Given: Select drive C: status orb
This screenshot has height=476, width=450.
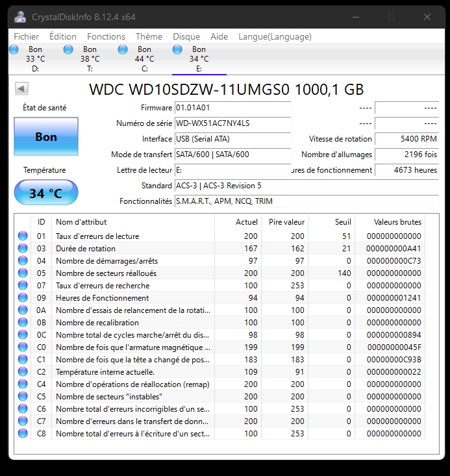Looking at the screenshot, I should [x=123, y=49].
